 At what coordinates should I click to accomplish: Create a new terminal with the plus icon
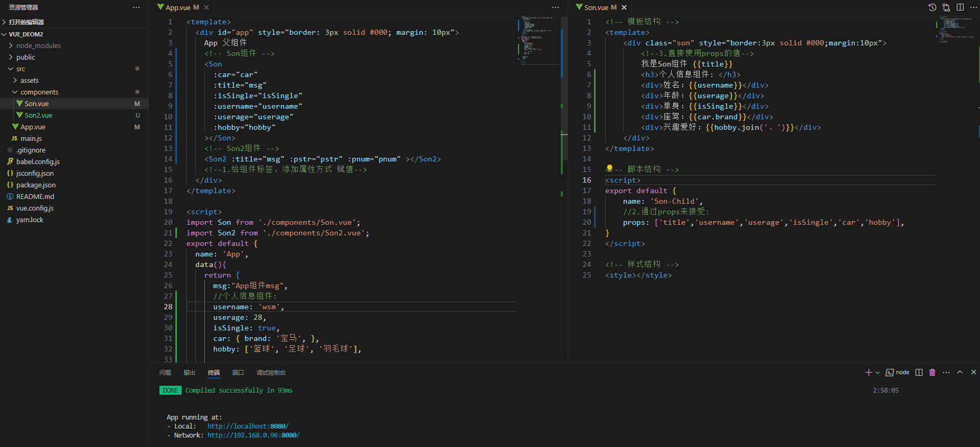pos(869,373)
